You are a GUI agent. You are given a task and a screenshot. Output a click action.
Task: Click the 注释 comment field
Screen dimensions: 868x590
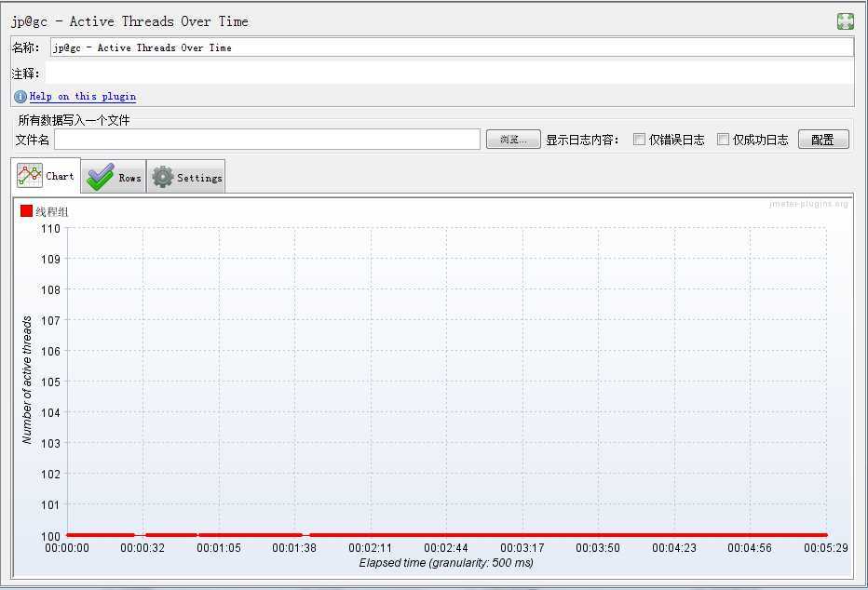450,73
